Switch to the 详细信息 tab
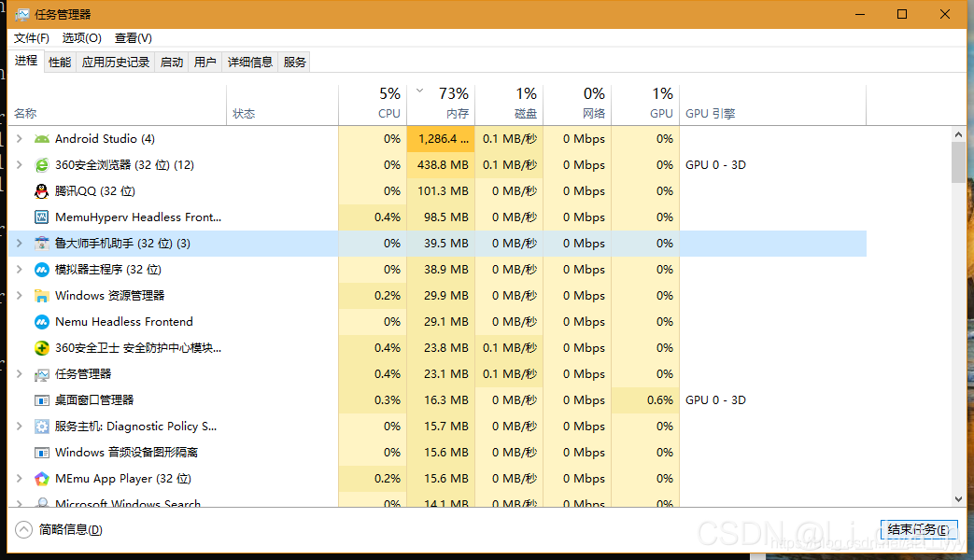The height and width of the screenshot is (560, 974). click(x=249, y=63)
